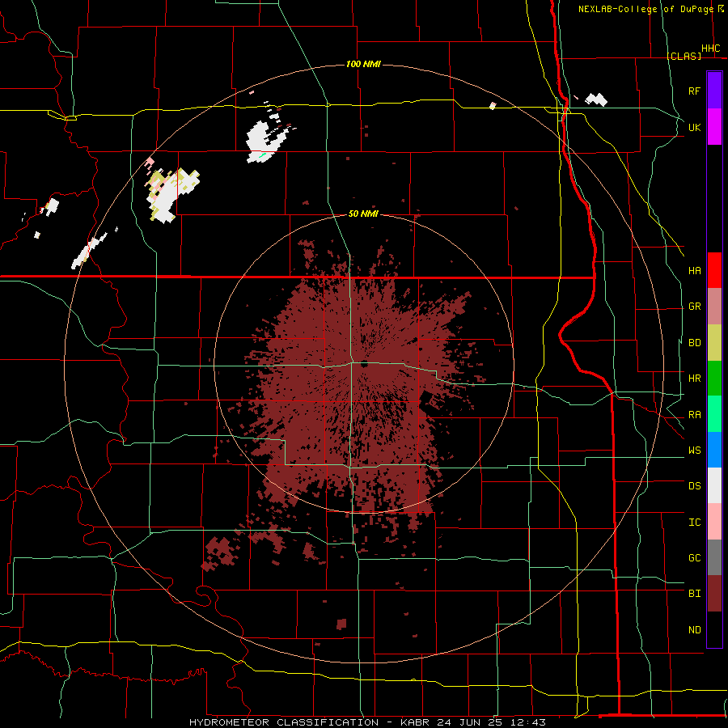Click the WS blue legend swatch

pos(714,450)
